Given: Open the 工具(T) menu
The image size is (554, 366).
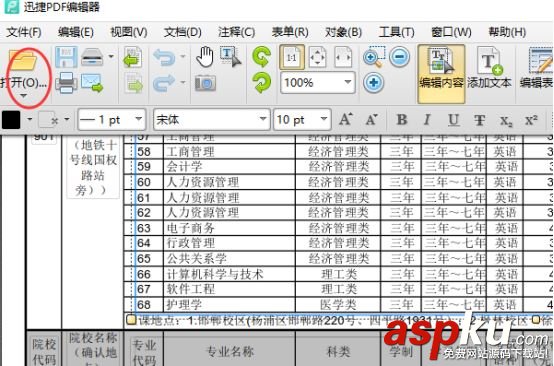Looking at the screenshot, I should pyautogui.click(x=396, y=33).
